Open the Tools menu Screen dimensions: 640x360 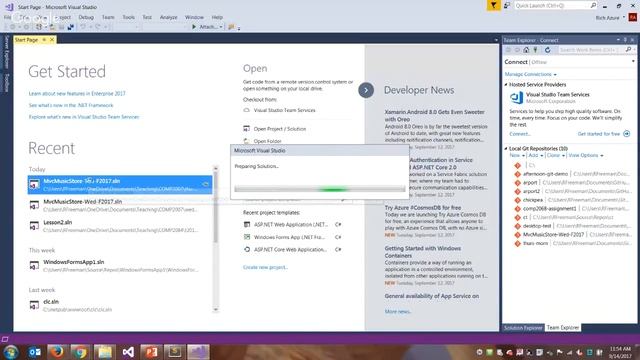129,17
